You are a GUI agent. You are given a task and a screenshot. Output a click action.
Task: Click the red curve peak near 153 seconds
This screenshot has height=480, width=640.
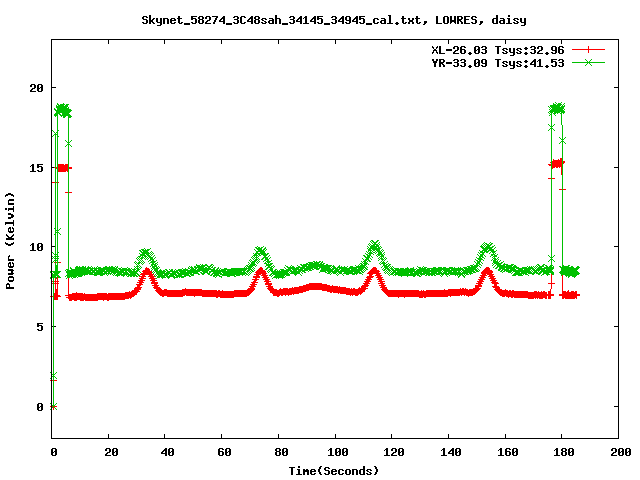pyautogui.click(x=487, y=271)
